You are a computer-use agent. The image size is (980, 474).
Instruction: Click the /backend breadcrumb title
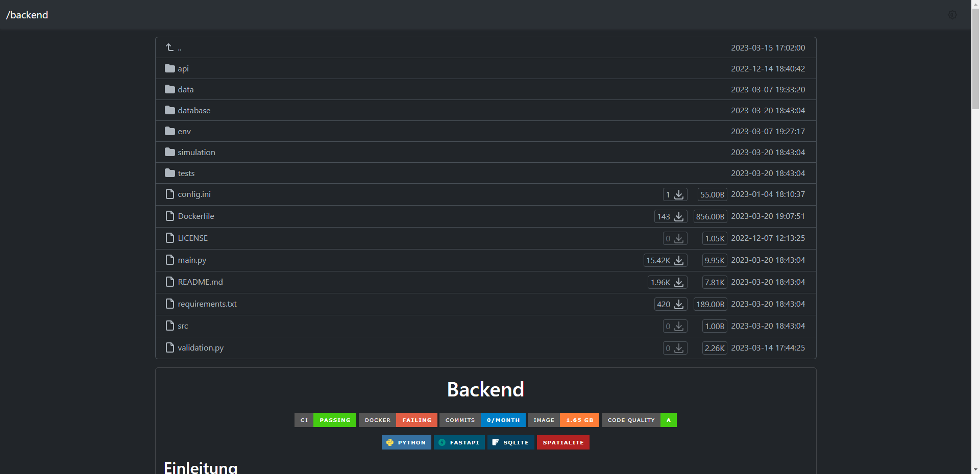(27, 15)
